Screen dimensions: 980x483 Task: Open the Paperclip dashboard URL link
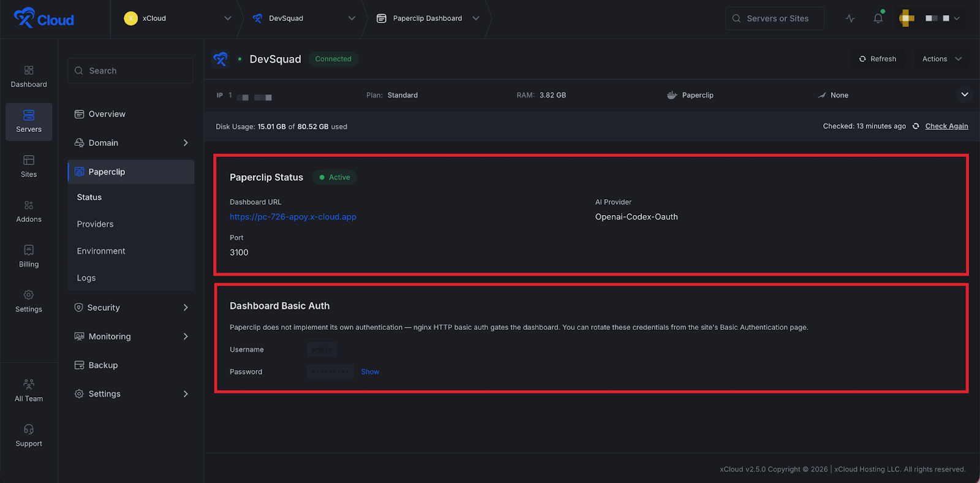tap(293, 217)
